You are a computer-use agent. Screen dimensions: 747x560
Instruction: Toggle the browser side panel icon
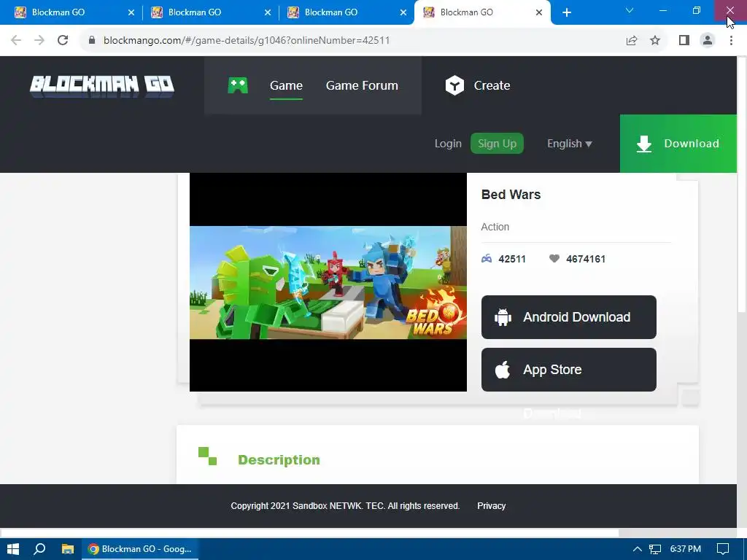(684, 40)
